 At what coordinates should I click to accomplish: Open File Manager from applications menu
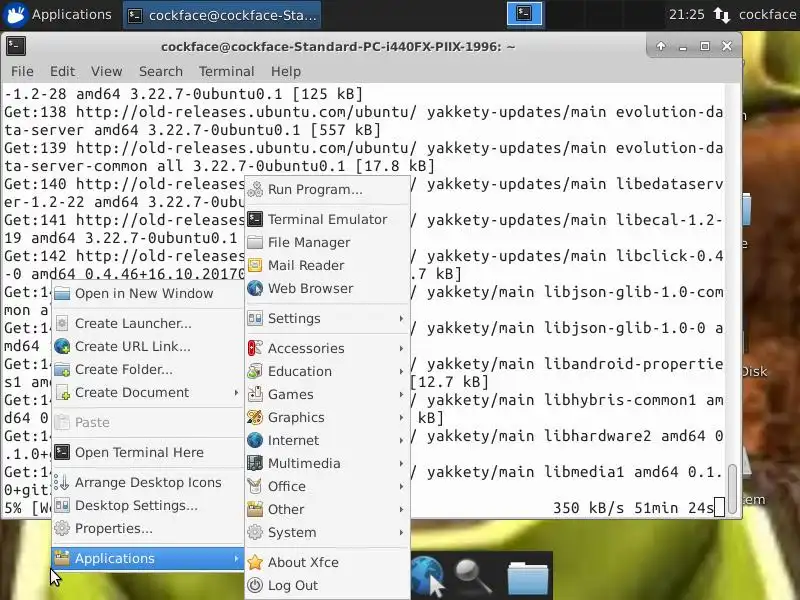(327, 242)
